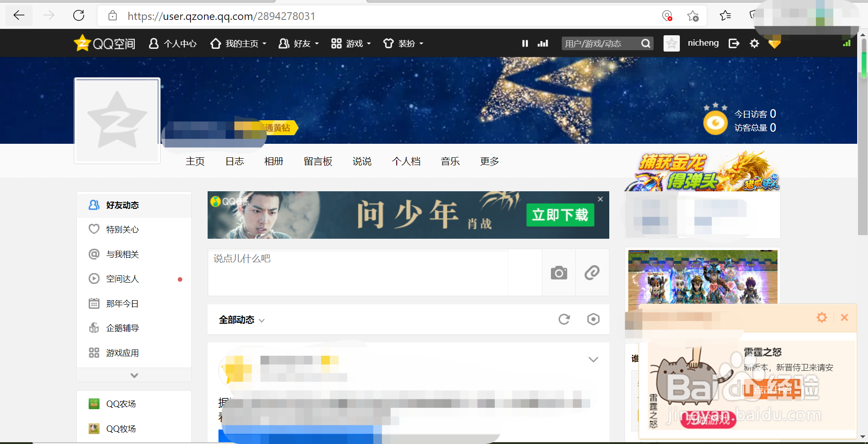Switch to the 相册 tab
The image size is (868, 444).
[x=274, y=161]
